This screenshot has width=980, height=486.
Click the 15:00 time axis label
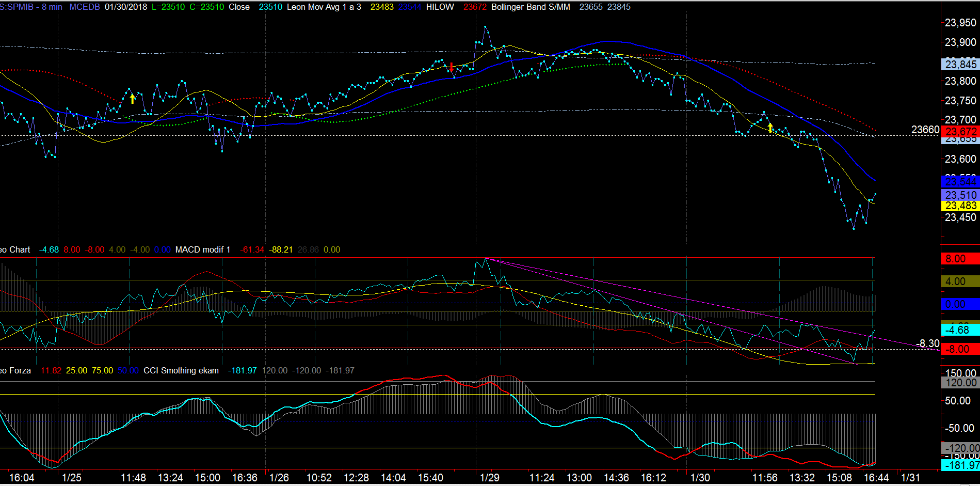coord(207,478)
